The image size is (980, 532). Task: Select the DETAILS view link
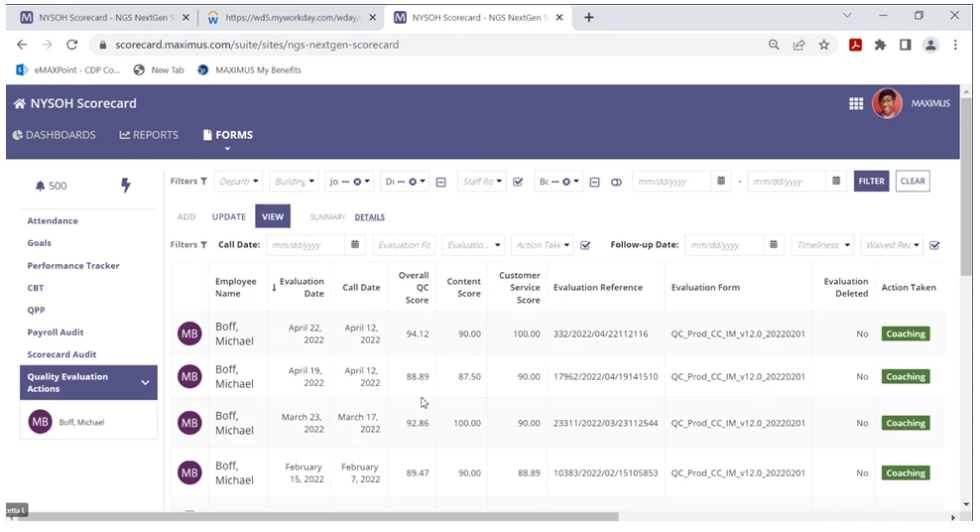tap(369, 217)
